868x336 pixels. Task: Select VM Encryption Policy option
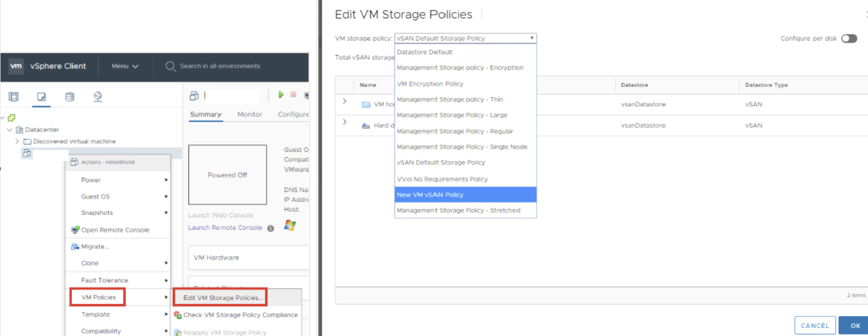tap(465, 84)
